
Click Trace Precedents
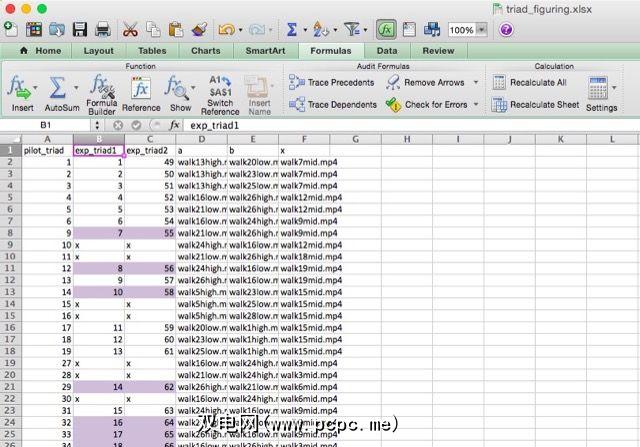click(331, 82)
